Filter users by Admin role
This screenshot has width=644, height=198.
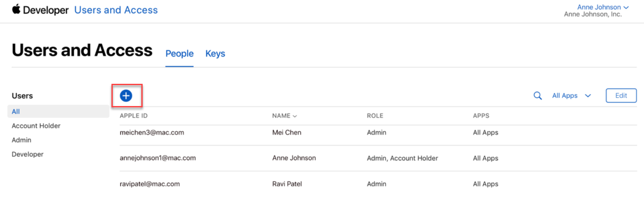coord(21,140)
